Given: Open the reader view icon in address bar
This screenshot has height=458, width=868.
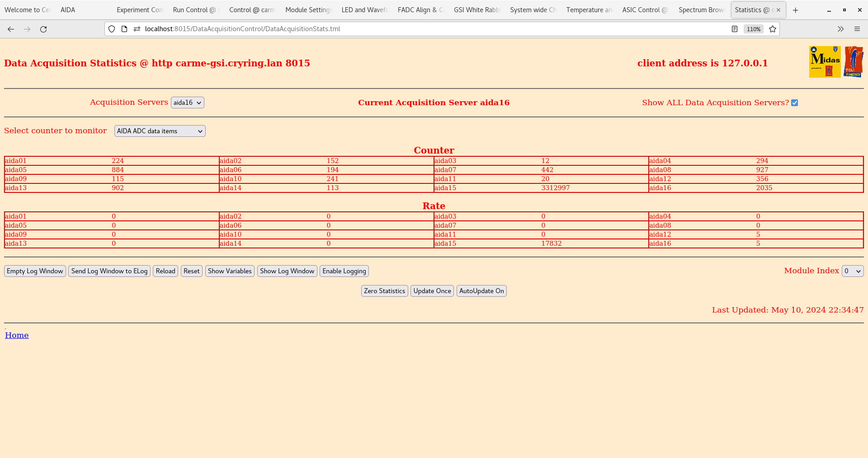Looking at the screenshot, I should coord(734,29).
